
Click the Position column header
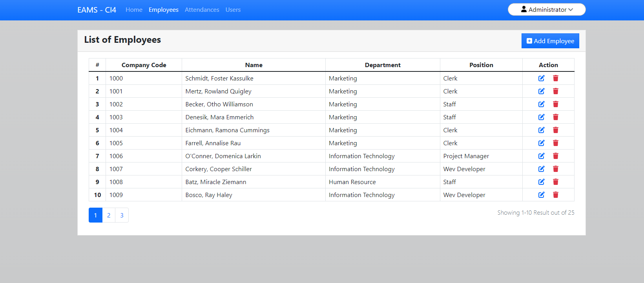pos(481,65)
